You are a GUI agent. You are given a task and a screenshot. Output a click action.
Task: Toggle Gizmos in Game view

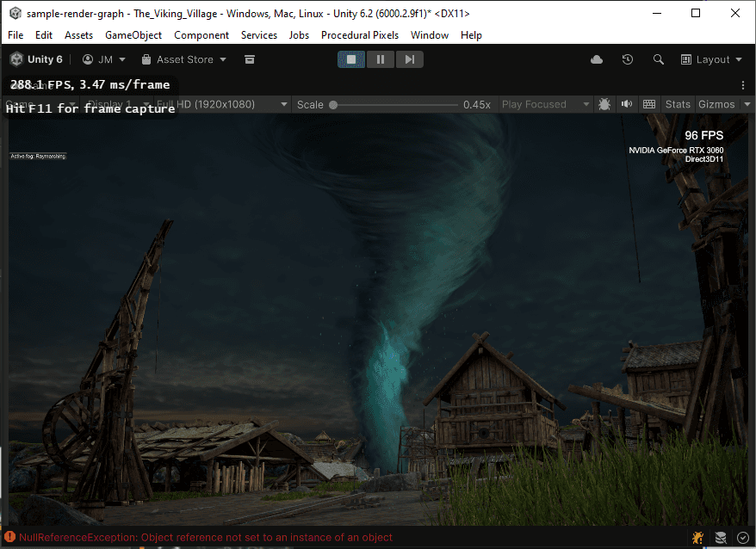coord(716,104)
